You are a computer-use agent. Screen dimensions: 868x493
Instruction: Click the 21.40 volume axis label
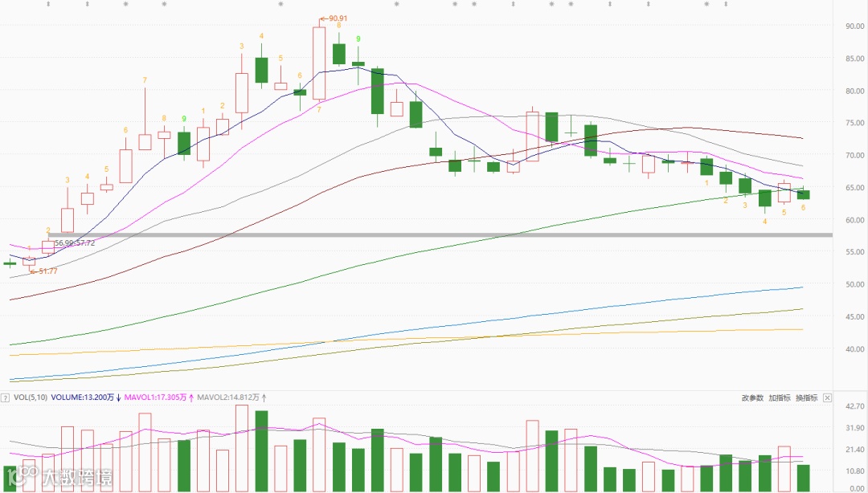click(x=854, y=450)
